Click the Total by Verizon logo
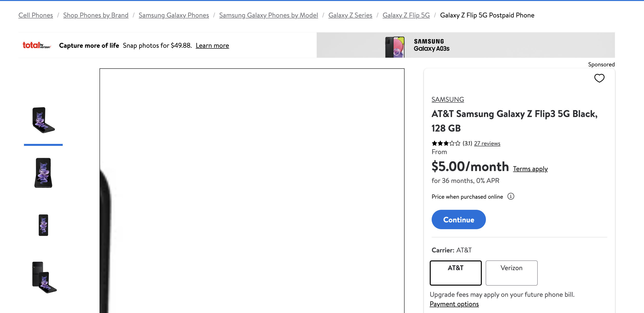The image size is (644, 313). (37, 45)
